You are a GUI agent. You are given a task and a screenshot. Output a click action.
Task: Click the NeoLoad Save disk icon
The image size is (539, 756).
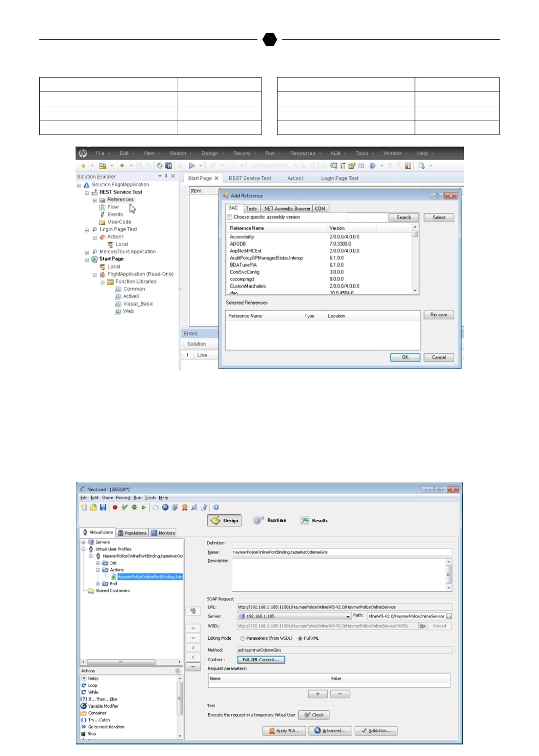pyautogui.click(x=103, y=507)
